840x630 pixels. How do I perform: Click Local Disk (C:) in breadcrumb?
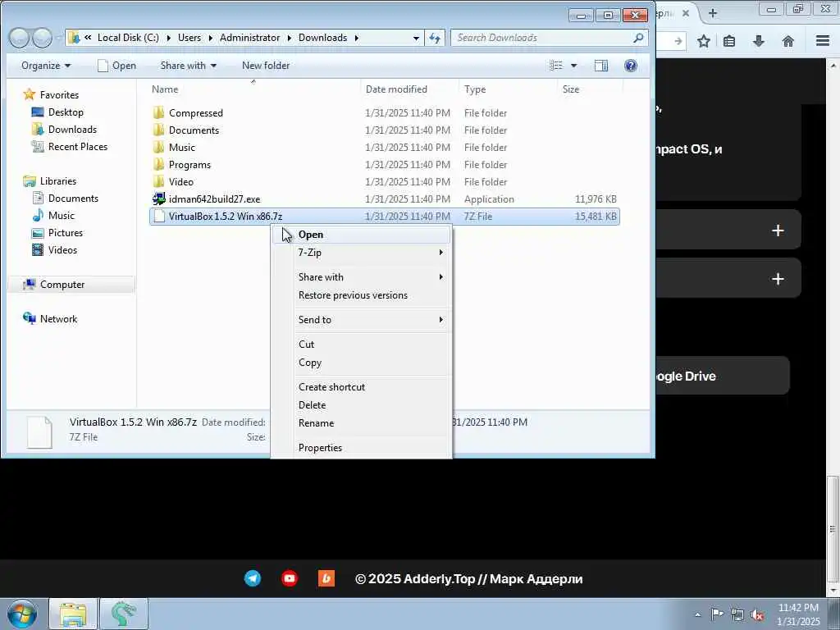128,38
